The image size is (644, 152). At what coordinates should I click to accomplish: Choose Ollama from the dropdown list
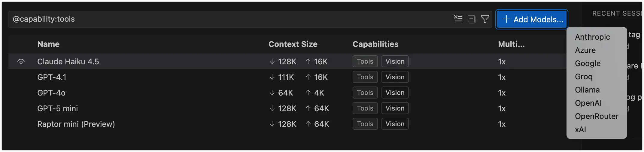[587, 90]
